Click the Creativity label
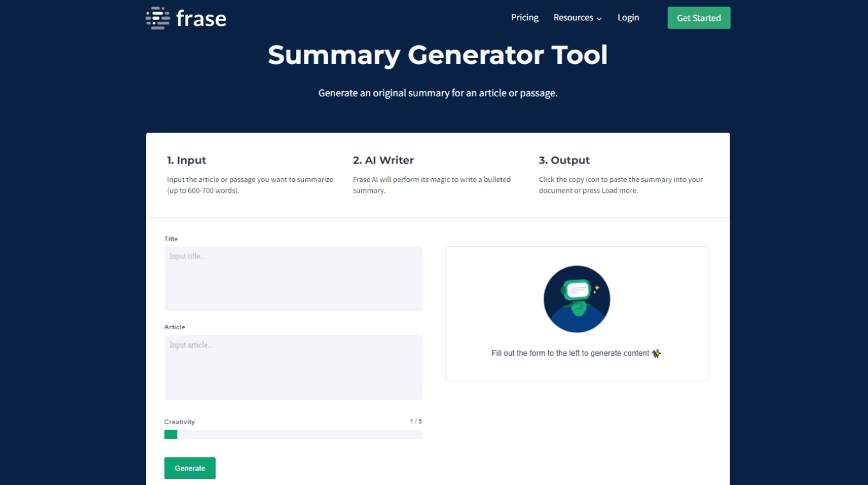 tap(179, 422)
